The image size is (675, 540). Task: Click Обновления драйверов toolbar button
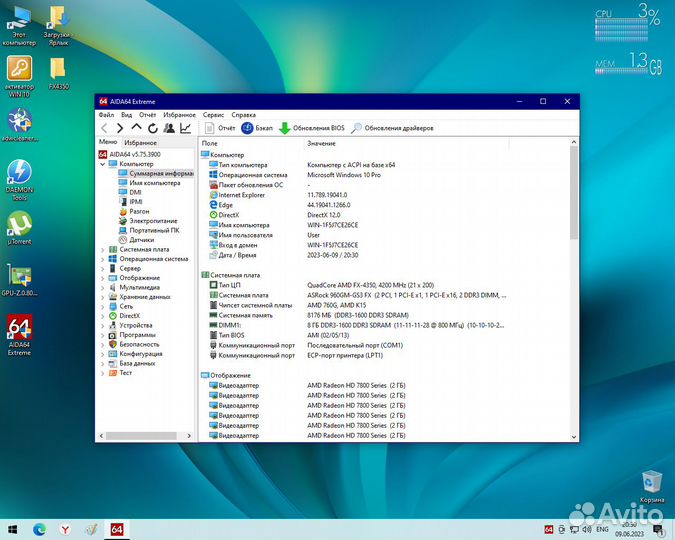click(x=392, y=128)
